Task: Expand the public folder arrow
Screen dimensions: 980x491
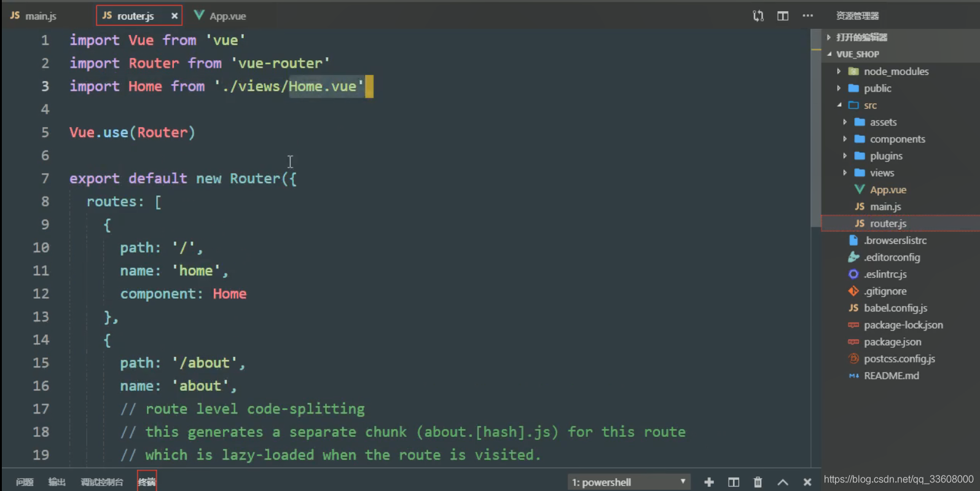Action: [x=839, y=88]
